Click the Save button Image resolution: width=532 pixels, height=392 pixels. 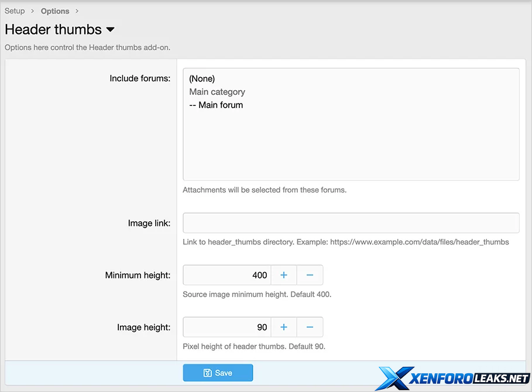click(x=218, y=373)
